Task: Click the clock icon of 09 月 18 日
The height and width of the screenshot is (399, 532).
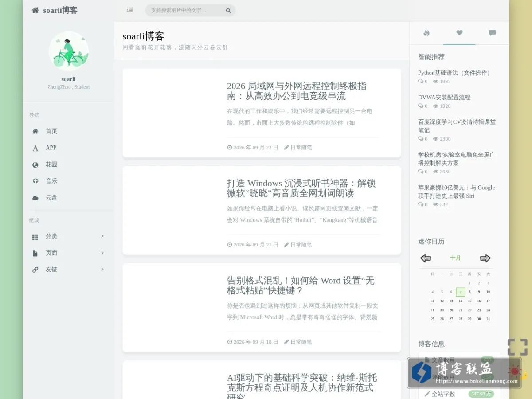Action: pyautogui.click(x=230, y=342)
